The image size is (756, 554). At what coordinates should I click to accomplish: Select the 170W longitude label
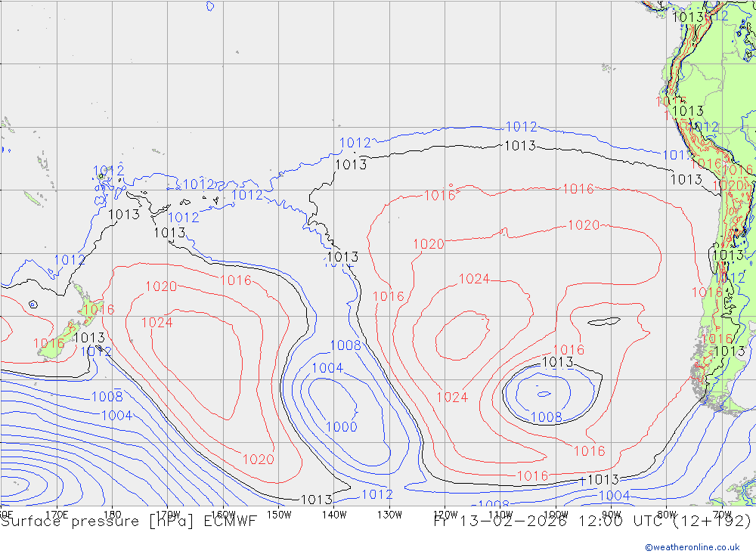coord(169,514)
